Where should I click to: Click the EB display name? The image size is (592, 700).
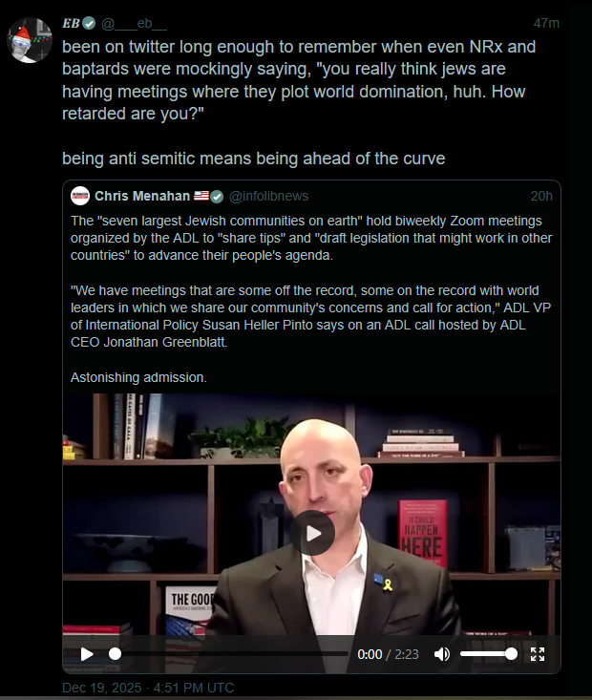(x=71, y=23)
